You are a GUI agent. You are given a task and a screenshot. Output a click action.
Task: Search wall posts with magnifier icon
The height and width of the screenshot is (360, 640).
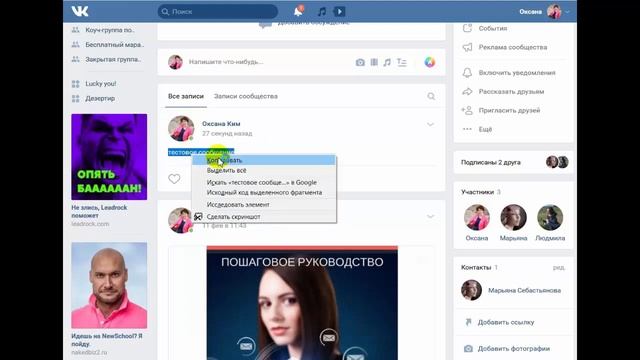(431, 96)
